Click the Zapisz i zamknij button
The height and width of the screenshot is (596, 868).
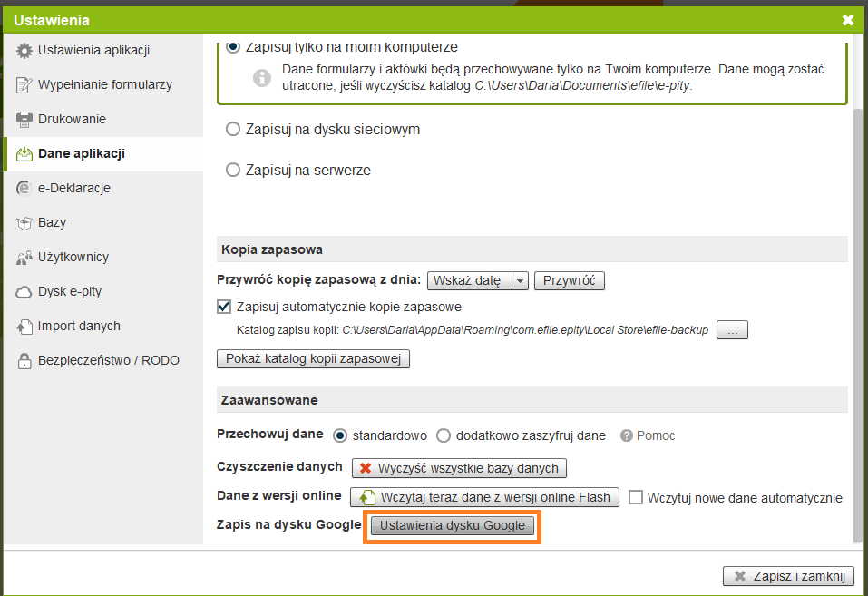point(788,576)
